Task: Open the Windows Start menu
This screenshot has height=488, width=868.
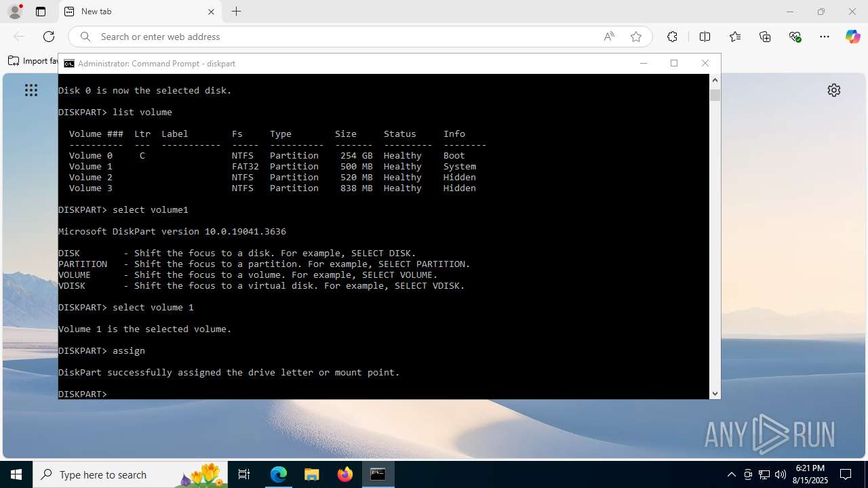Action: click(x=16, y=474)
